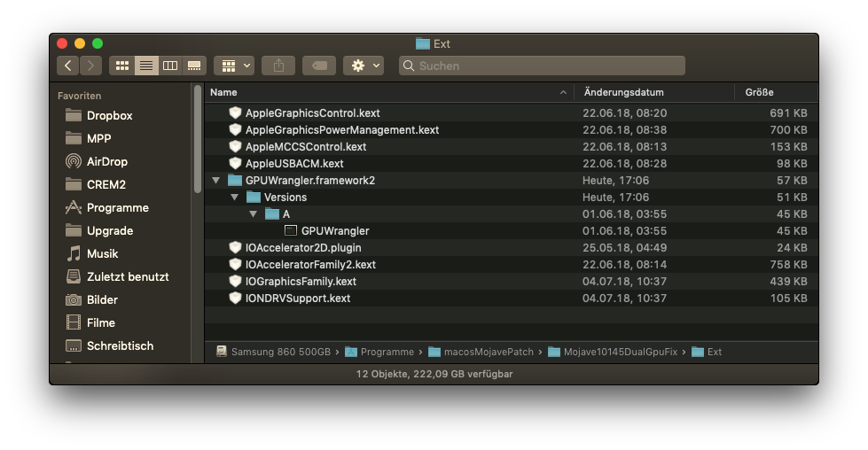The image size is (868, 450).
Task: Select the GPUWrangler.framework2 folder icon
Action: [x=235, y=180]
